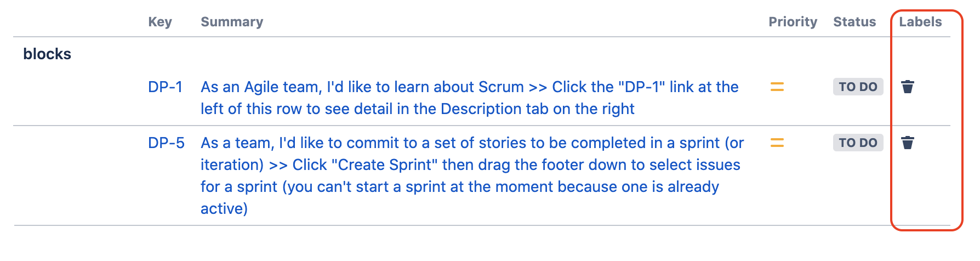This screenshot has height=261, width=980.
Task: Click the Key column header
Action: click(x=160, y=22)
